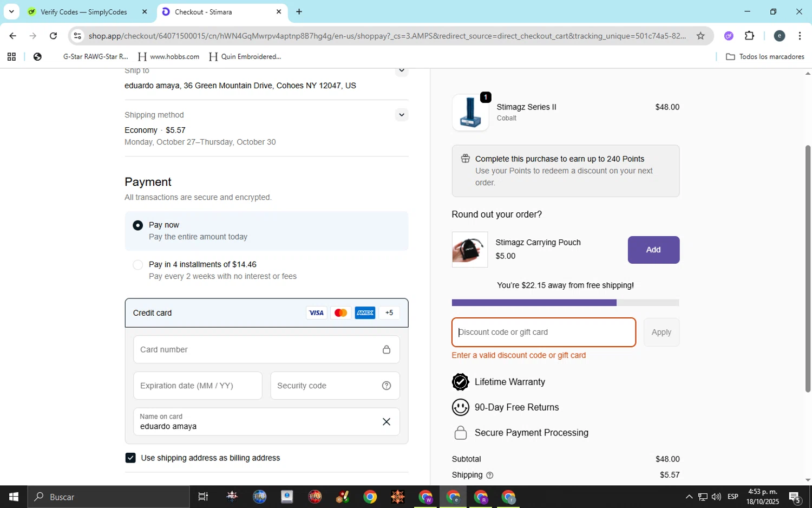
Task: Open the notification center icon
Action: pos(795,497)
